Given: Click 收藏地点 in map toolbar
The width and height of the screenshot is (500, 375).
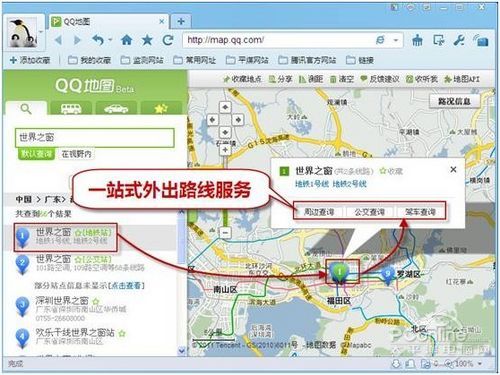Looking at the screenshot, I should (243, 79).
